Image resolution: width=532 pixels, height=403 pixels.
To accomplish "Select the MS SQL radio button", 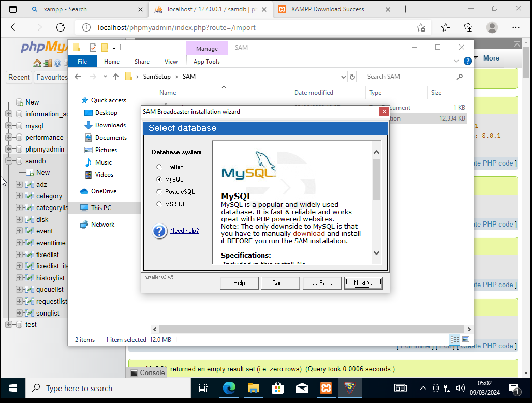I will click(159, 204).
